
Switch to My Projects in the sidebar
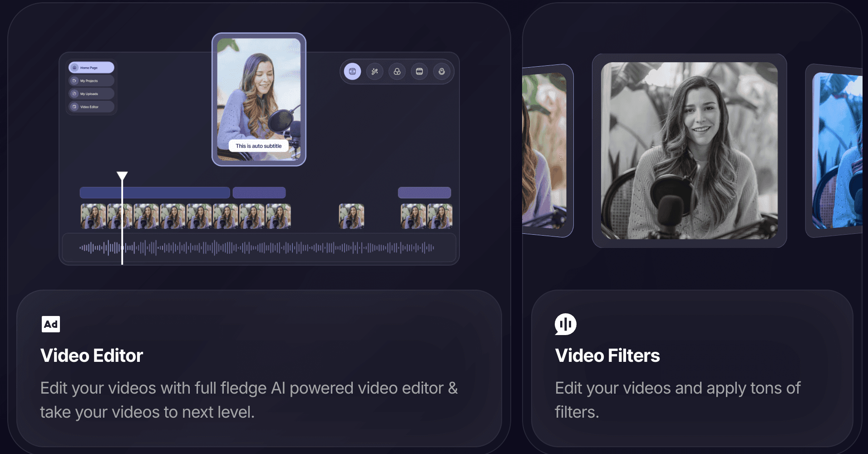pyautogui.click(x=91, y=80)
